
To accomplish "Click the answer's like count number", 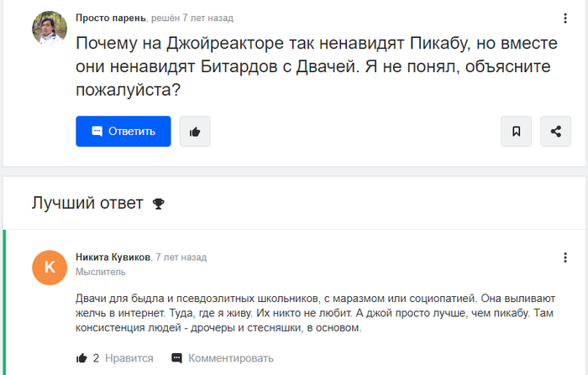I will coord(96,358).
